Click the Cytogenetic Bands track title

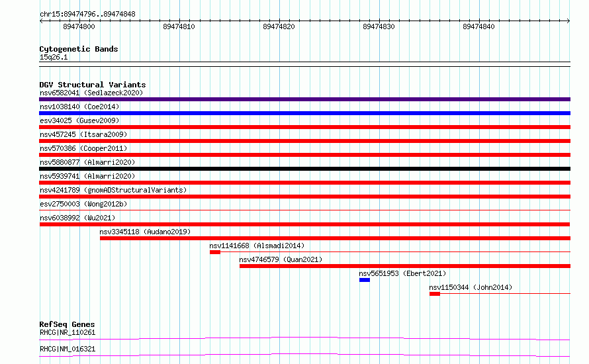tap(79, 49)
